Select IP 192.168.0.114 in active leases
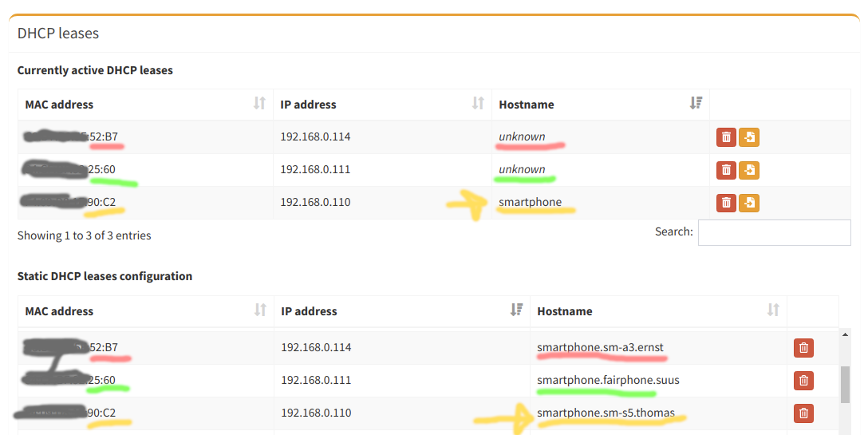This screenshot has height=435, width=868. (x=315, y=136)
